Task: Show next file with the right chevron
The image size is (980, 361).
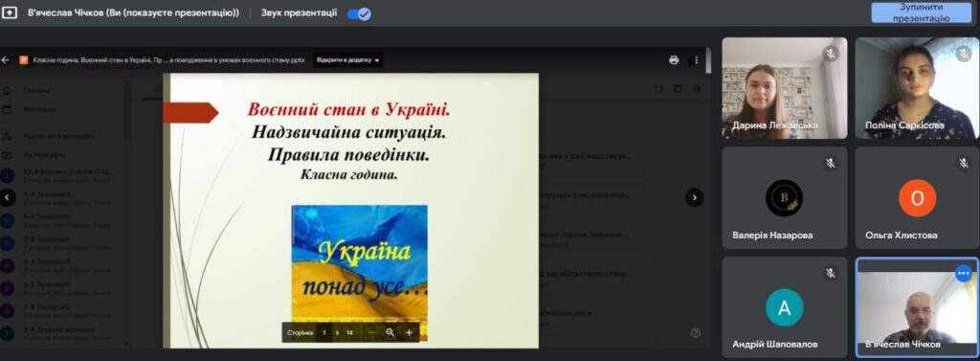Action: [x=695, y=197]
